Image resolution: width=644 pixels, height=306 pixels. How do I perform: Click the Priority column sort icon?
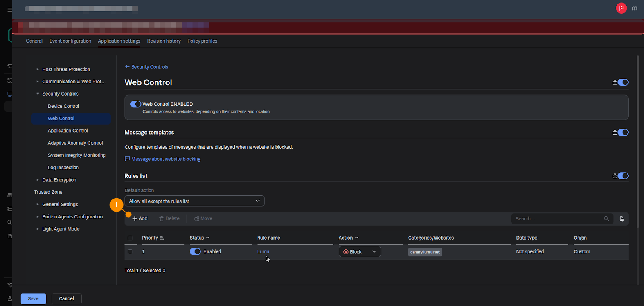pos(162,238)
